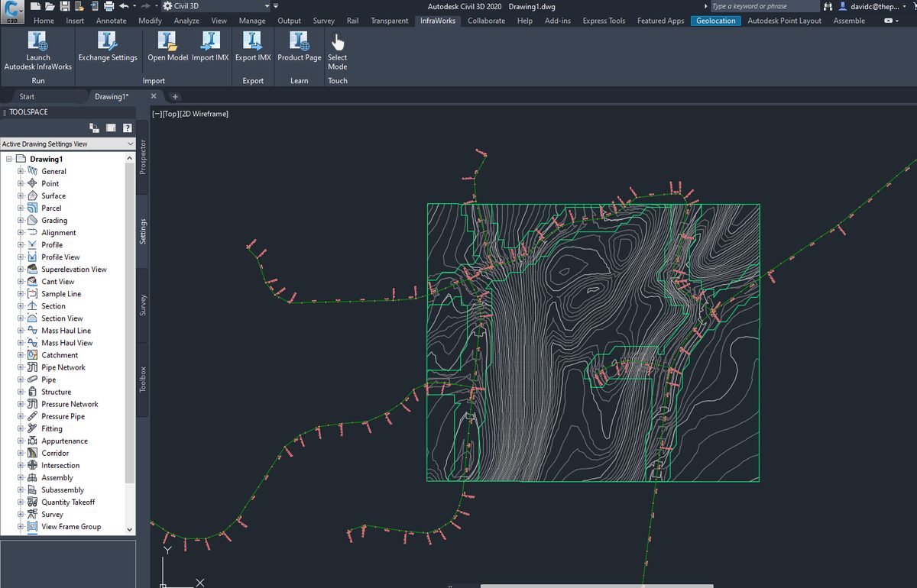This screenshot has width=917, height=588.
Task: Select Grading in the settings tree
Action: pyautogui.click(x=54, y=220)
